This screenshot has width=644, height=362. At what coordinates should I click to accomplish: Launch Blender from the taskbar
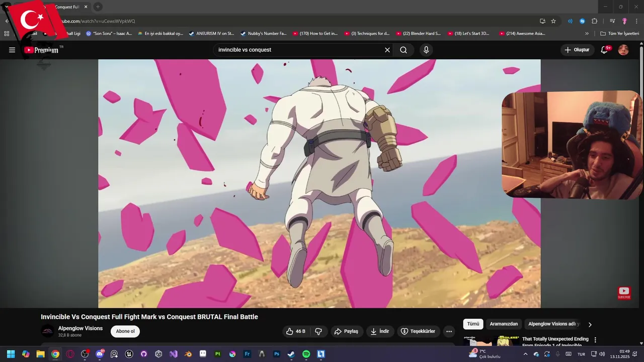pos(188,354)
